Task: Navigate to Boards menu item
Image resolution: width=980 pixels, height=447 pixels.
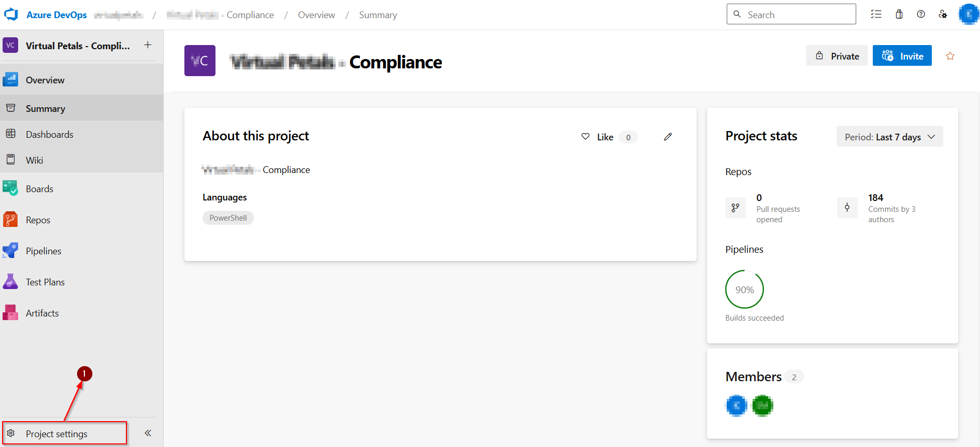Action: (x=82, y=189)
